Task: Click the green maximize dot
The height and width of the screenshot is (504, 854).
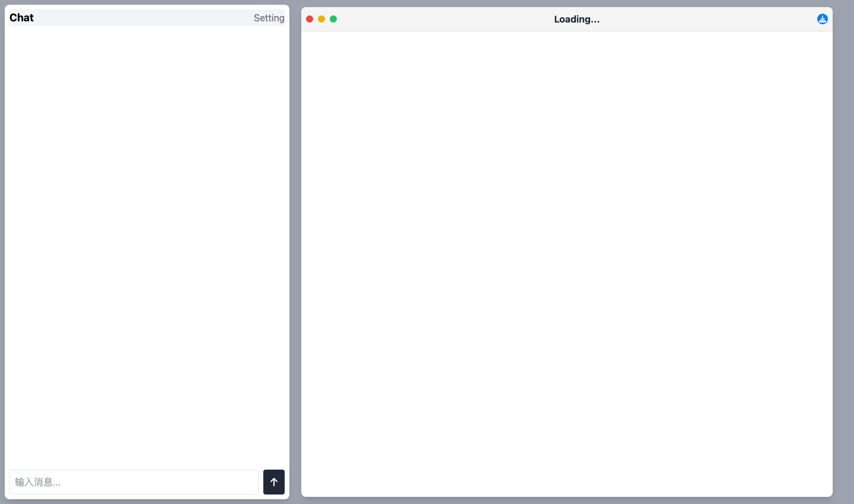Action: [x=333, y=19]
